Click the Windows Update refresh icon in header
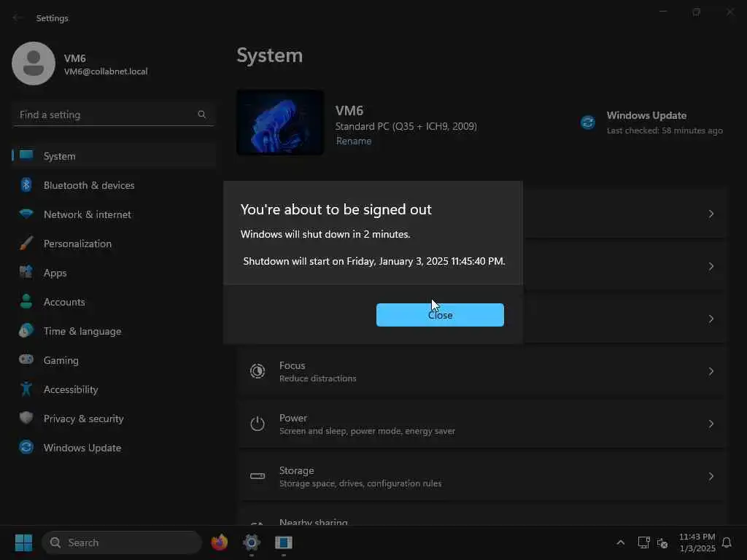This screenshot has height=560, width=747. point(588,122)
